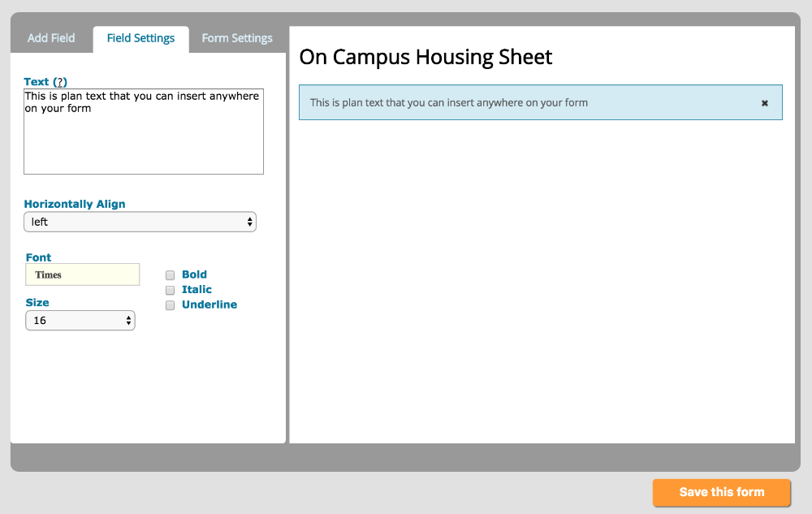812x514 pixels.
Task: Select the Field Settings tab
Action: 140,38
